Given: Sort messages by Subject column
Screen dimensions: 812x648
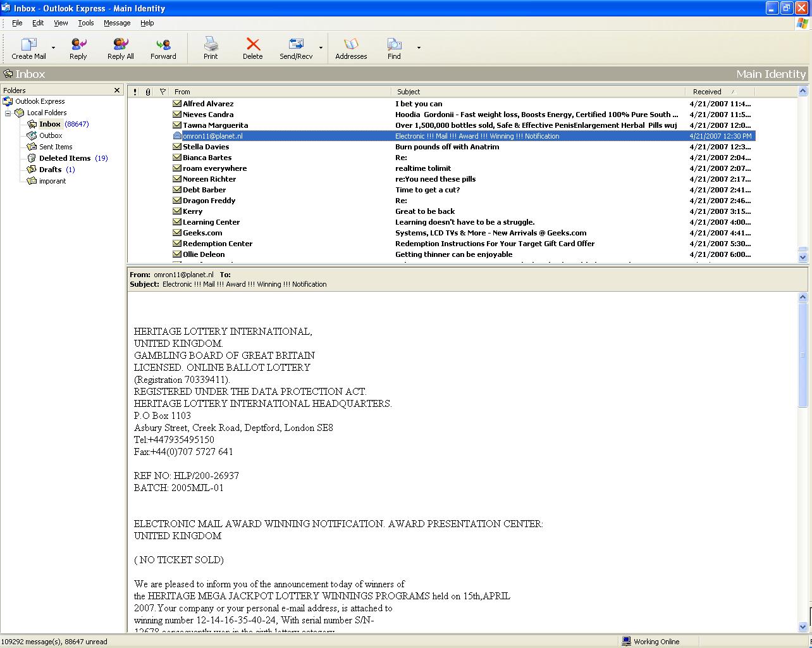Looking at the screenshot, I should (x=538, y=92).
